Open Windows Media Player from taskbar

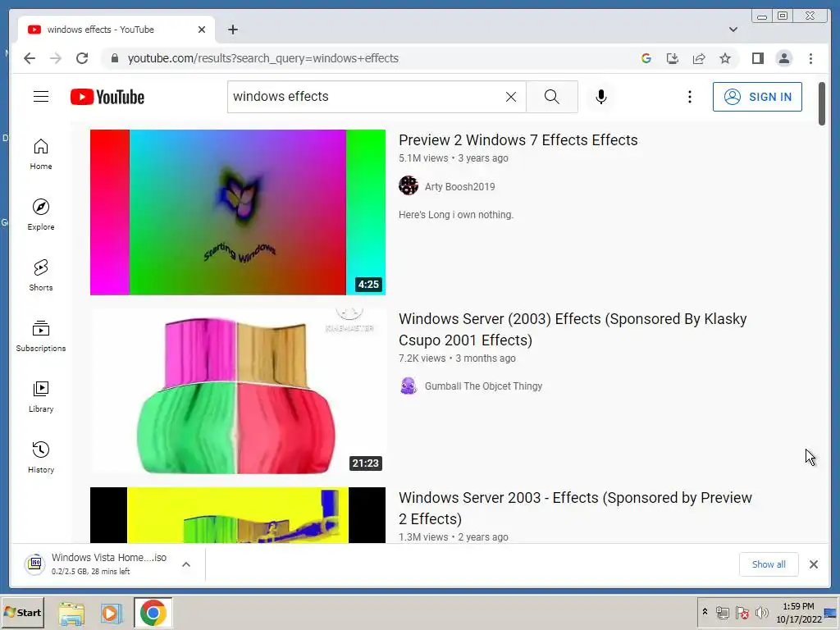pos(112,613)
